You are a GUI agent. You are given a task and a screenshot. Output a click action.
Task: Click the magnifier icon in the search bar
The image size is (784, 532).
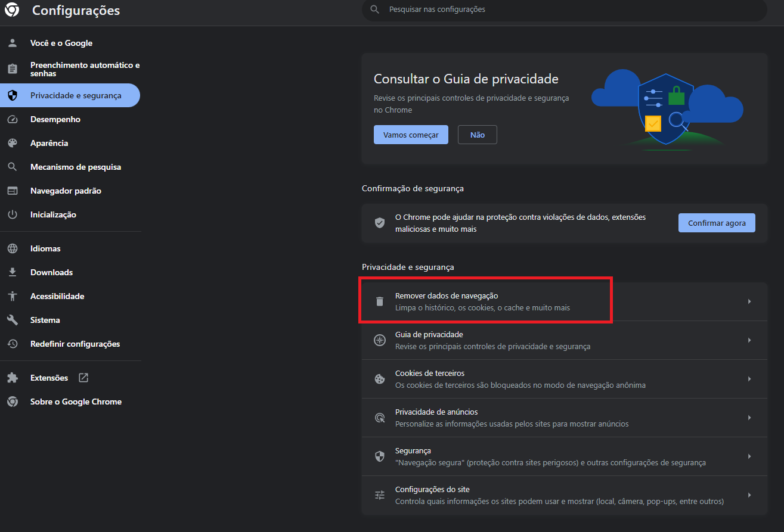point(375,10)
